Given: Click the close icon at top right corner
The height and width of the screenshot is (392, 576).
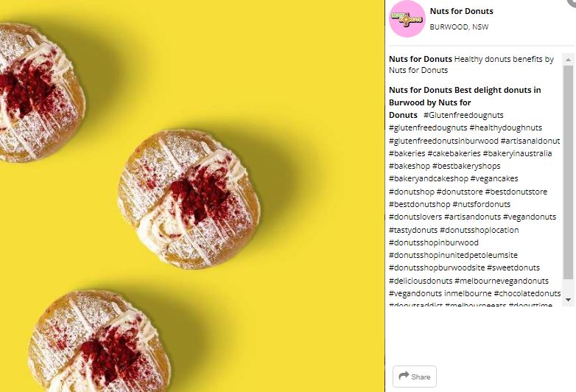Looking at the screenshot, I should click(x=572, y=2).
